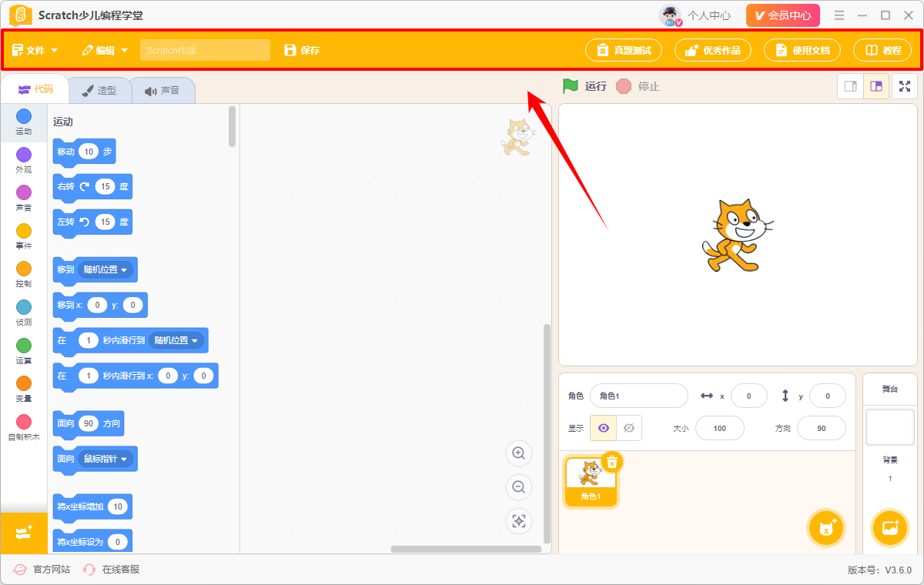The width and height of the screenshot is (924, 585).
Task: Click the cat sprite on the stage
Action: pos(737,236)
